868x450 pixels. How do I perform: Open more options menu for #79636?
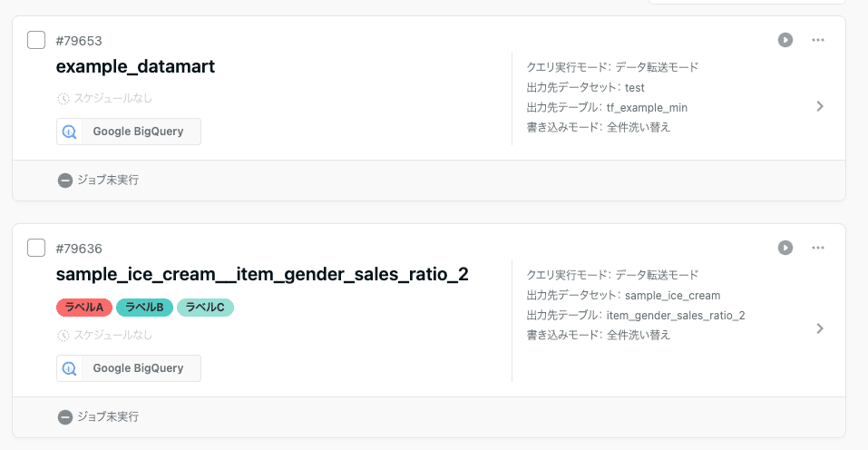pos(818,248)
